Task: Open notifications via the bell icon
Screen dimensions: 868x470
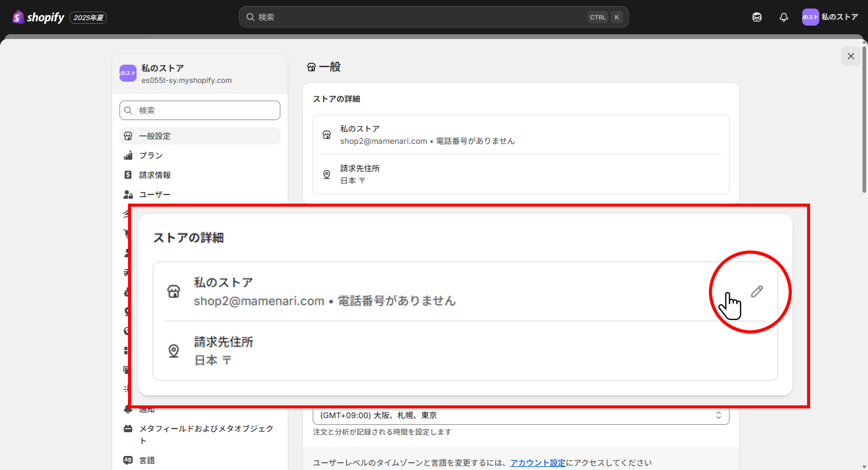Action: (784, 18)
